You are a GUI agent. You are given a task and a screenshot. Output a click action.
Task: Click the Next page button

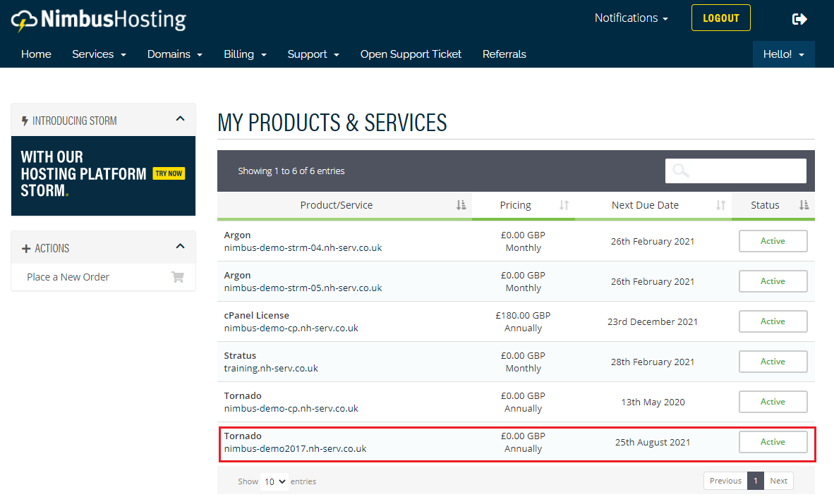[x=779, y=481]
